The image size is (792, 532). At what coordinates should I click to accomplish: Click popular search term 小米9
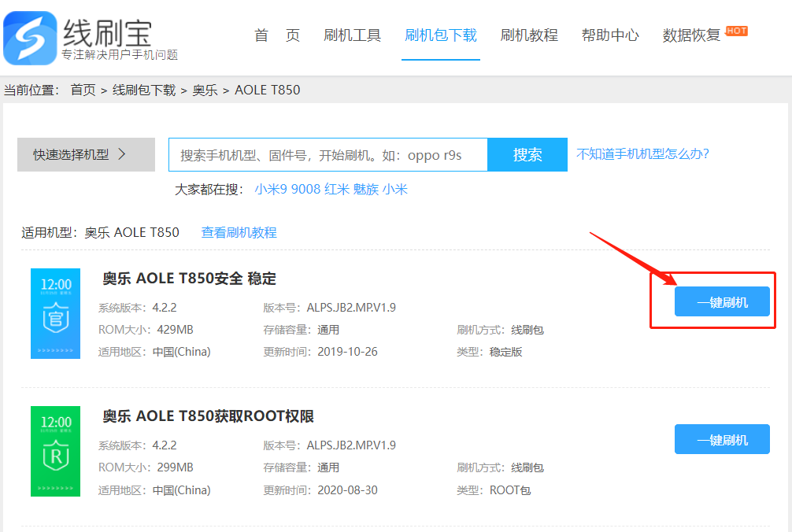(x=271, y=190)
